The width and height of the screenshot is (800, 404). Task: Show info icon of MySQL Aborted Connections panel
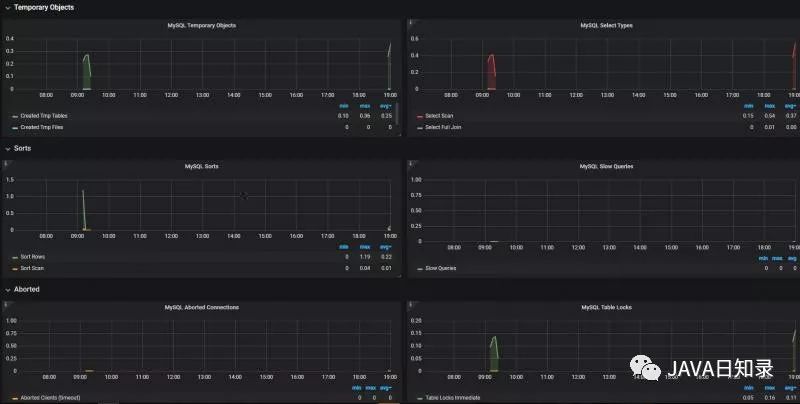click(6, 305)
